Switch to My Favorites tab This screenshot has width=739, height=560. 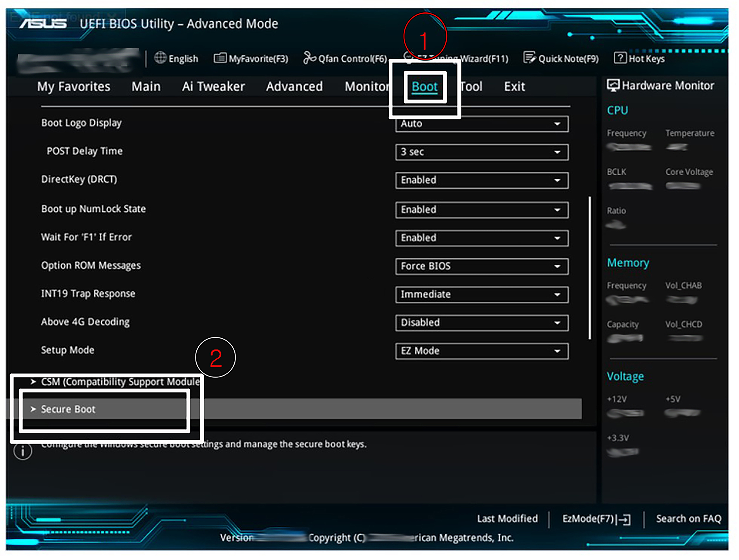(x=74, y=87)
